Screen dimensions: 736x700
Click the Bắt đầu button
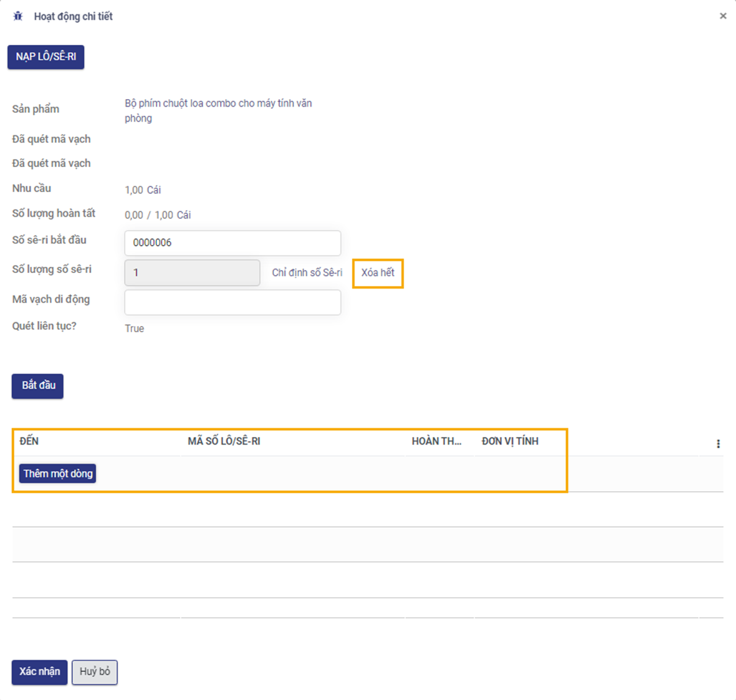click(37, 386)
